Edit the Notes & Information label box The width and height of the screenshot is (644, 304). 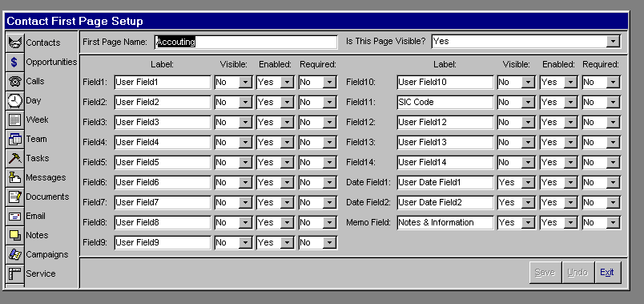coord(445,222)
